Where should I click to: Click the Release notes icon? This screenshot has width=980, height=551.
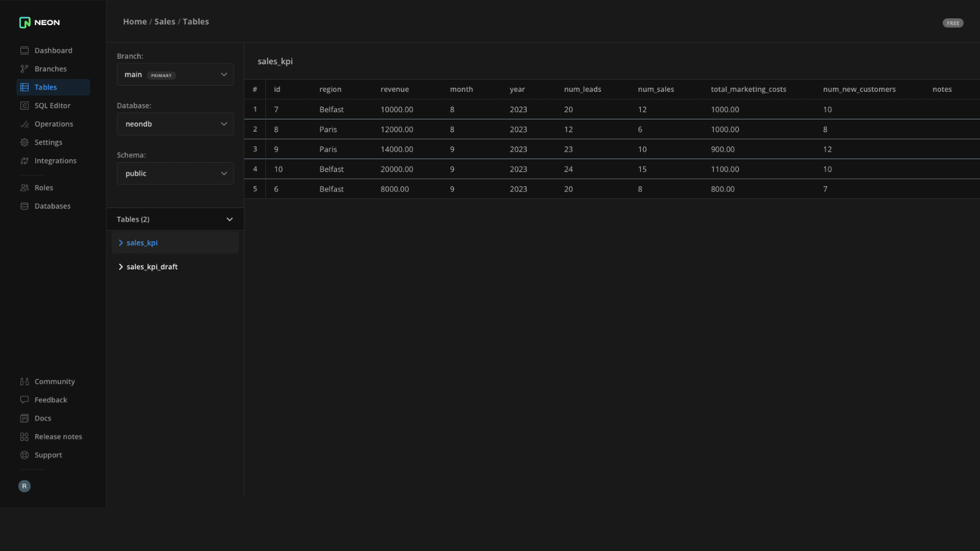pos(24,437)
